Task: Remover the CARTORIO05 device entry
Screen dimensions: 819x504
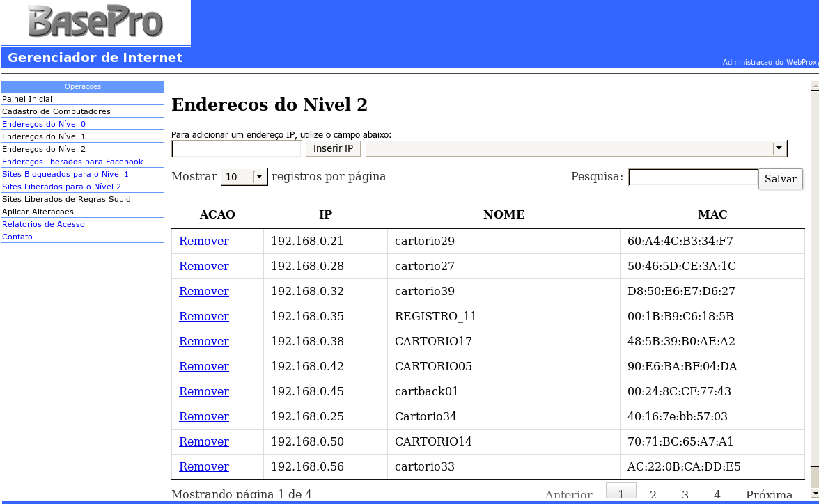Action: tap(203, 366)
